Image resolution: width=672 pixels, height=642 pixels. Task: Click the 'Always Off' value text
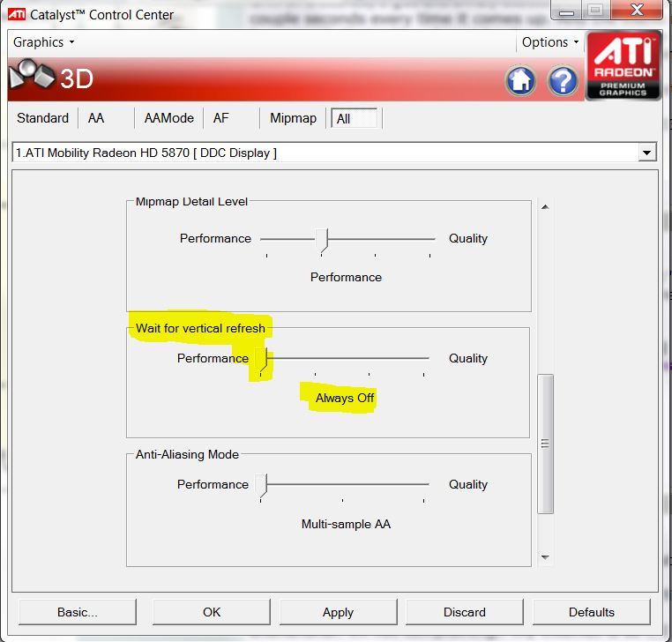(345, 398)
